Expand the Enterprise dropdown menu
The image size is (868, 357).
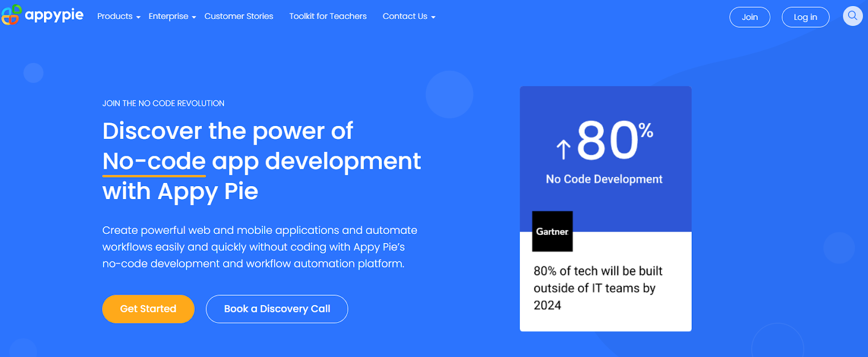click(173, 16)
